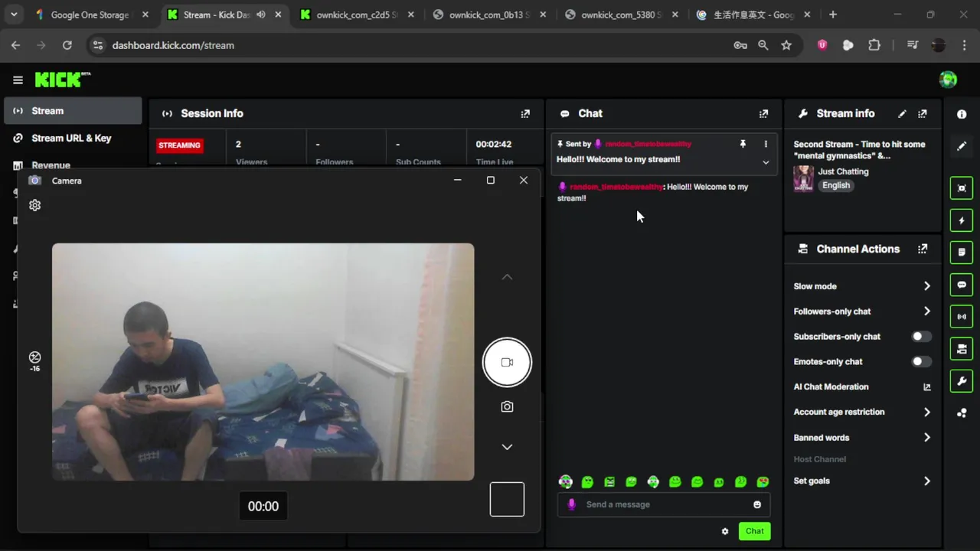Click the English language tag
The width and height of the screenshot is (980, 551).
[836, 185]
